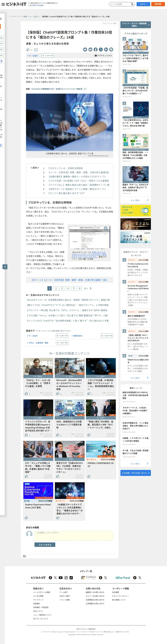Open the Excelダウンロード recommended link
The height and width of the screenshot is (644, 167).
[68, 300]
